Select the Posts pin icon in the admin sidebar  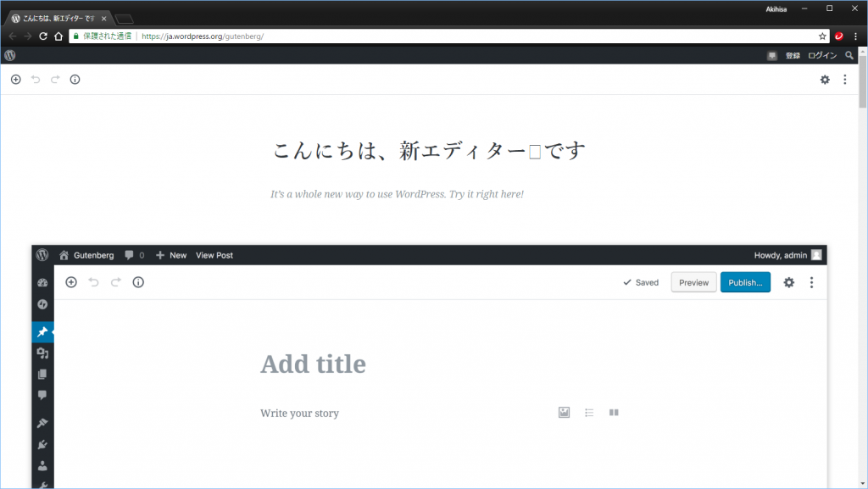coord(42,331)
